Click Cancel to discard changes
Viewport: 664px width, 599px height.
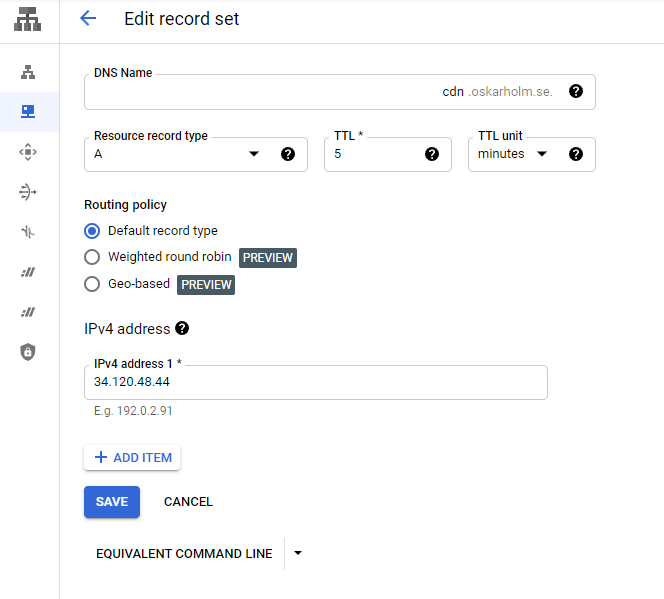click(188, 502)
